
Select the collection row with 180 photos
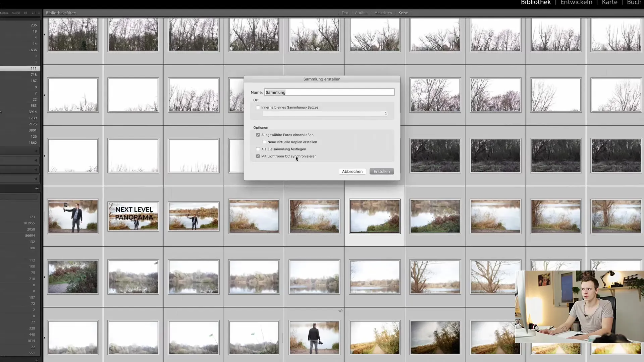20,248
